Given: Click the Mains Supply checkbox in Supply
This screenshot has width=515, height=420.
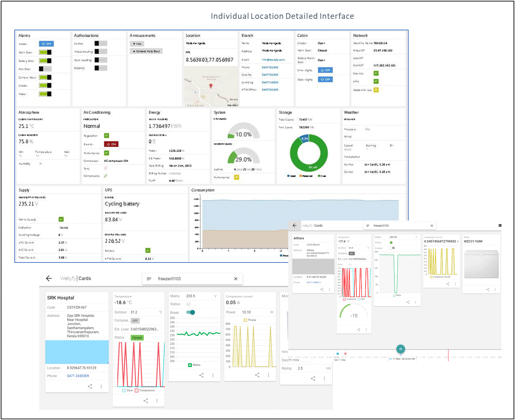Looking at the screenshot, I should pyautogui.click(x=61, y=219).
